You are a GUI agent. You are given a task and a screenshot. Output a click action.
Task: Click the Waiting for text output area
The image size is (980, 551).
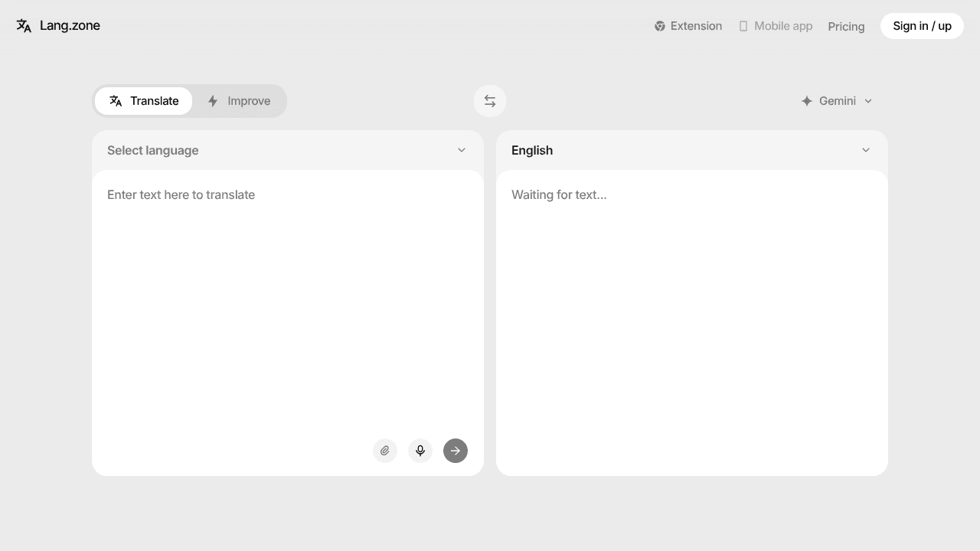point(692,323)
